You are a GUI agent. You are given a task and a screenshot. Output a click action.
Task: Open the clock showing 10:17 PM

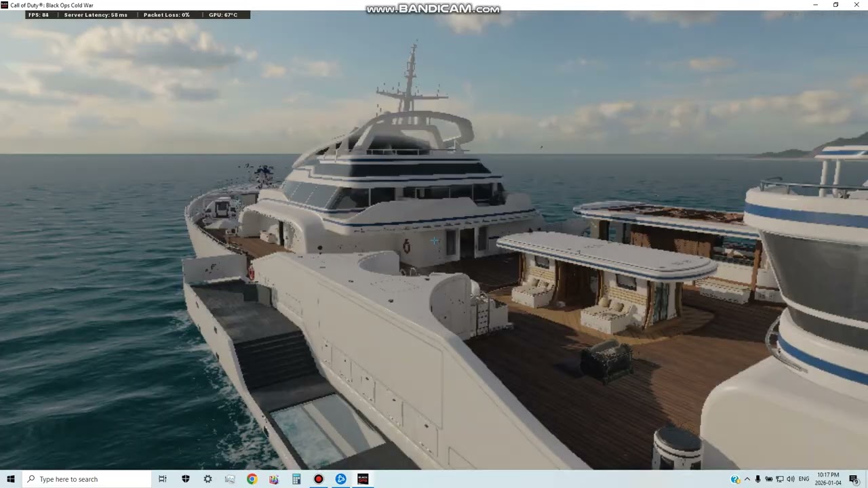(829, 479)
